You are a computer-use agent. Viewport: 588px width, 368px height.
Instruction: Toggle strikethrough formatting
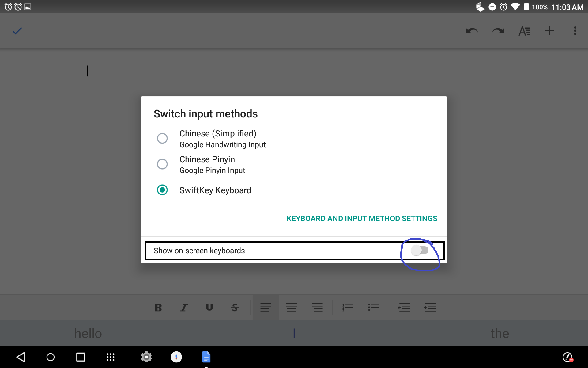coord(235,308)
